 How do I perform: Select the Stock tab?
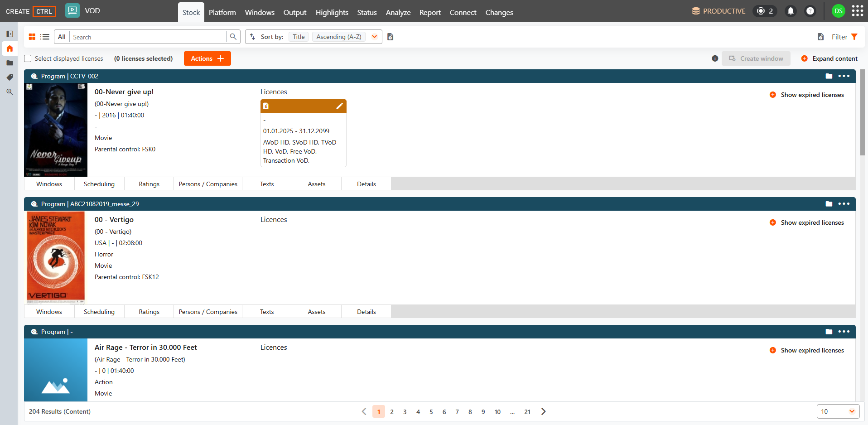191,12
